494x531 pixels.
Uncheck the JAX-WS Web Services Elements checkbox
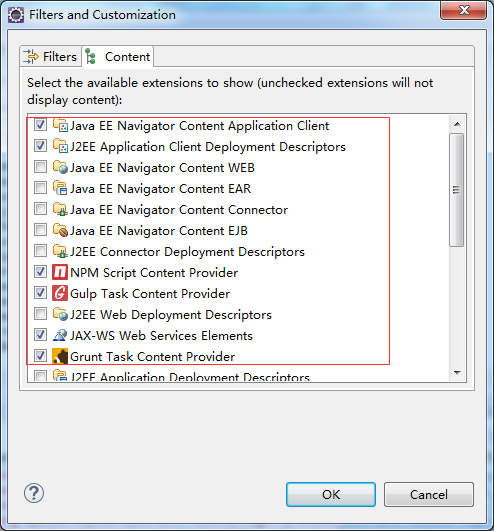tap(40, 335)
